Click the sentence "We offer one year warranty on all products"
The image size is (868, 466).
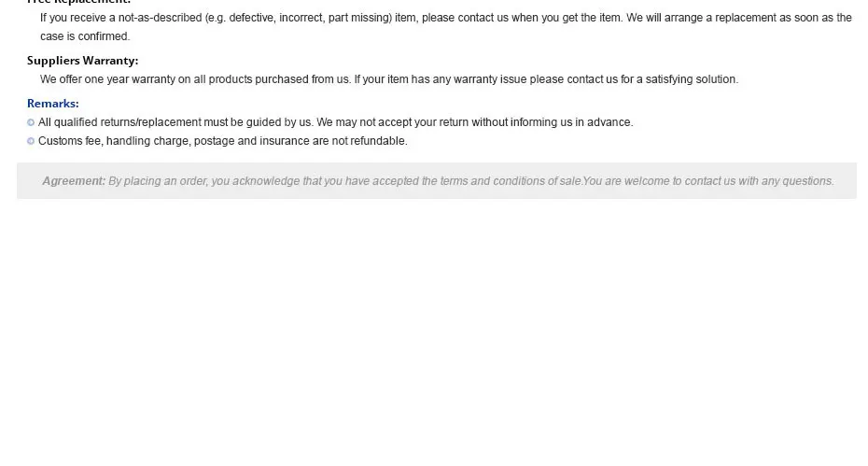(x=195, y=79)
